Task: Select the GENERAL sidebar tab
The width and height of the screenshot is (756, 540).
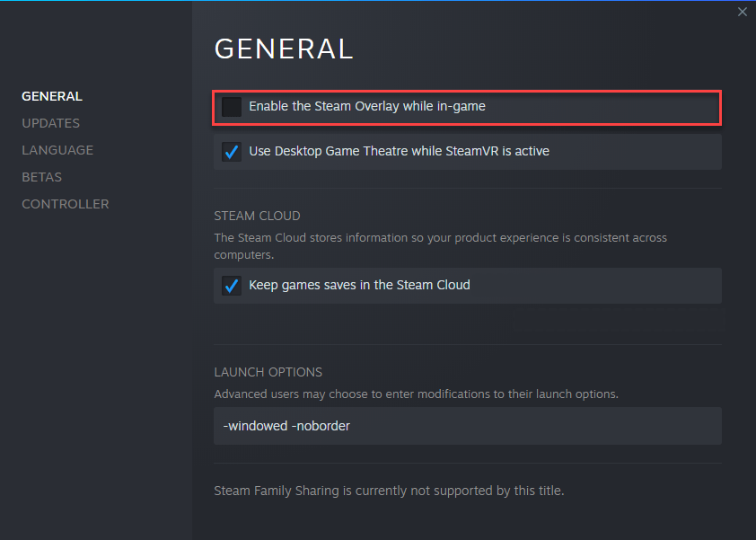Action: tap(51, 96)
